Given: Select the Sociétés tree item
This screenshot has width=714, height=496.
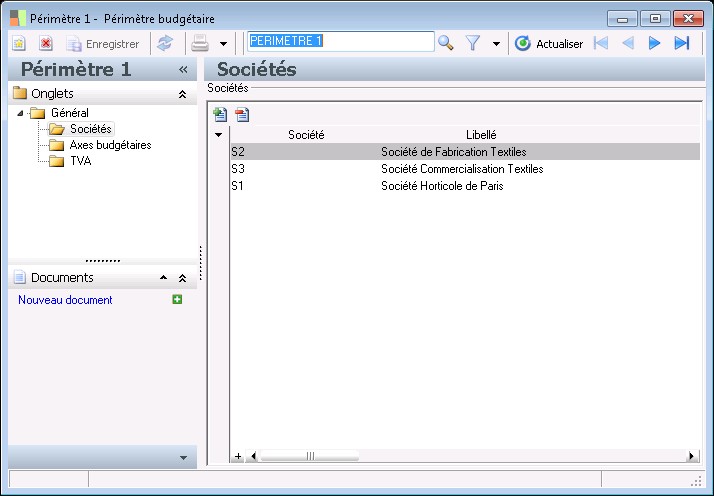Looking at the screenshot, I should point(81,129).
